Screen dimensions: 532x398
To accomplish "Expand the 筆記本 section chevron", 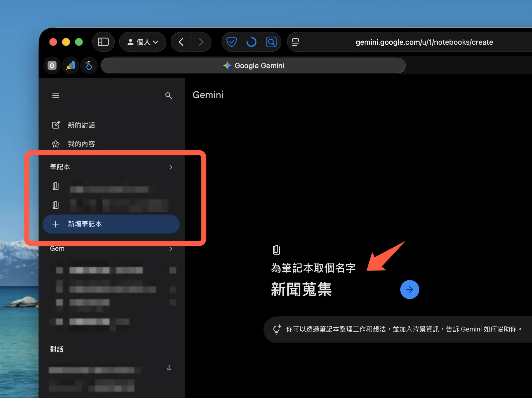I will click(x=171, y=167).
